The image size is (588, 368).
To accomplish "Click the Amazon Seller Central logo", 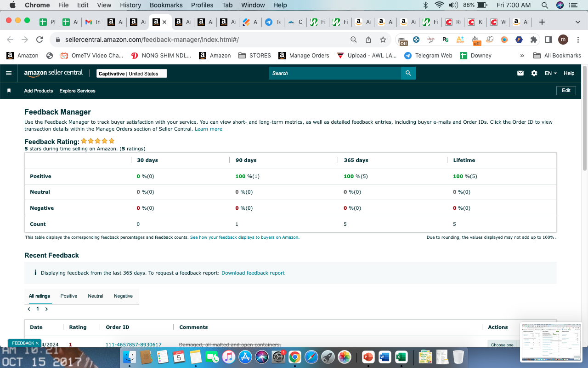I will point(53,73).
